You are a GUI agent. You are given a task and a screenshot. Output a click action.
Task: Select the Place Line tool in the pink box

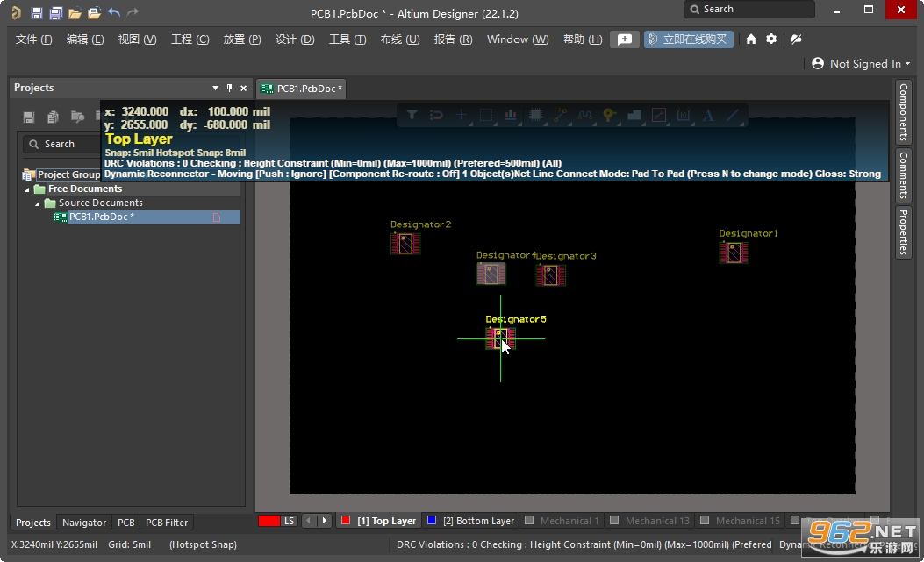(659, 115)
